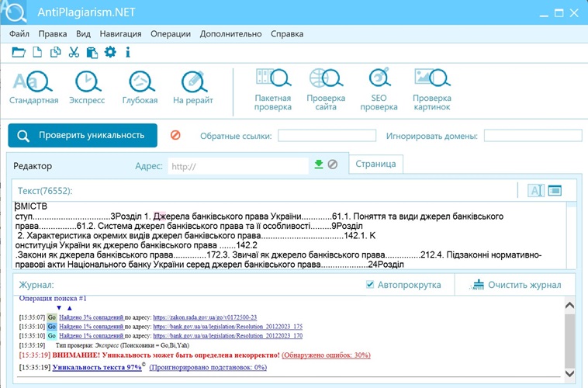Focus the Игнорировать домены input field
The height and width of the screenshot is (388, 588).
coord(532,136)
